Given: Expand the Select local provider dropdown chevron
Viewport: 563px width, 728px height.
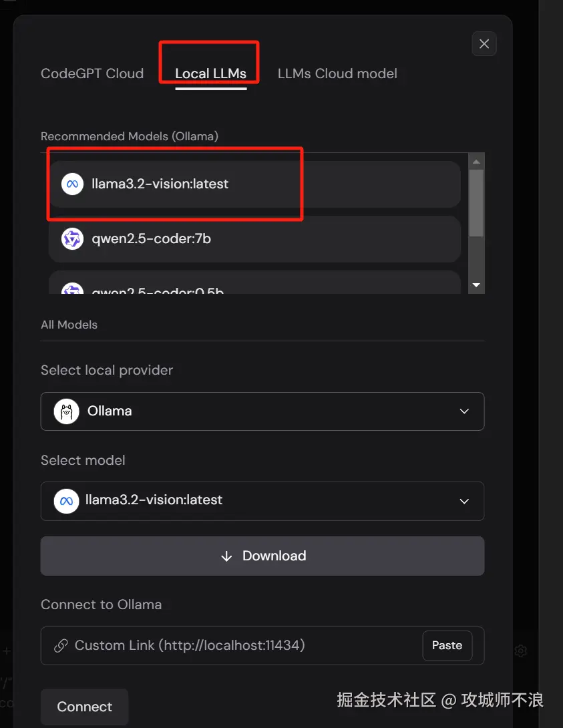Looking at the screenshot, I should pyautogui.click(x=464, y=411).
